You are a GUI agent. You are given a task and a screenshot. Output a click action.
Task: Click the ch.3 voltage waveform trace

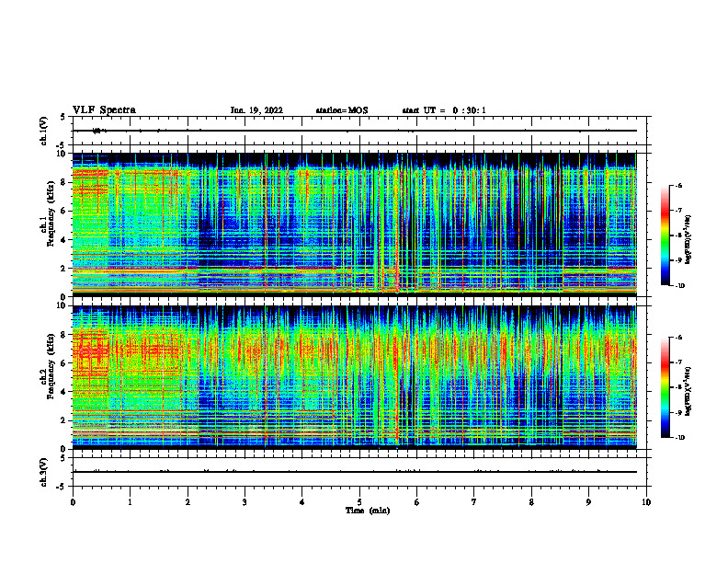[354, 472]
